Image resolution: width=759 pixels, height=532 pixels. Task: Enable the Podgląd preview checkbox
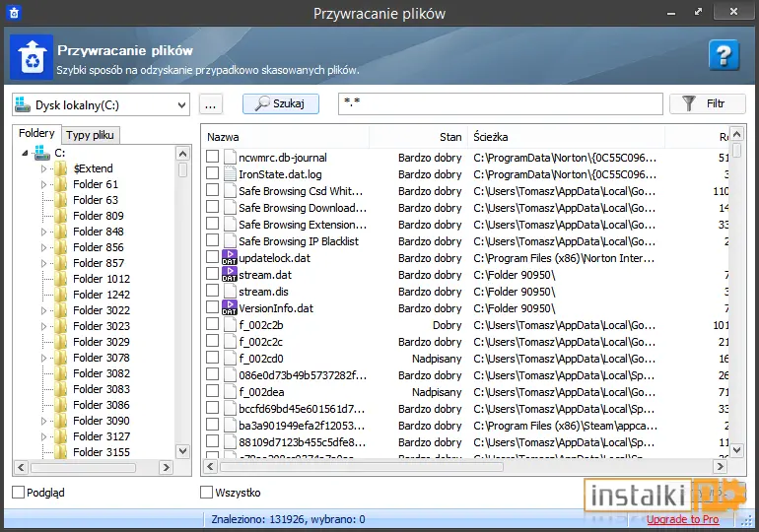(19, 493)
